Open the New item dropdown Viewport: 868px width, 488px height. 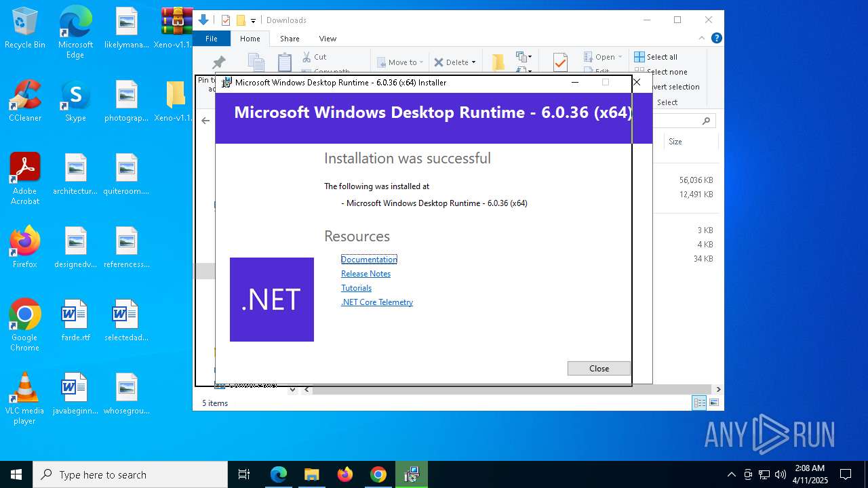tap(524, 57)
